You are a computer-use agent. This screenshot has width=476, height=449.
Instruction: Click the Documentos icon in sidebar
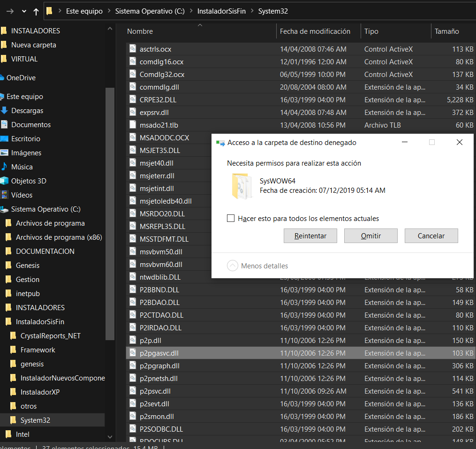[4, 124]
